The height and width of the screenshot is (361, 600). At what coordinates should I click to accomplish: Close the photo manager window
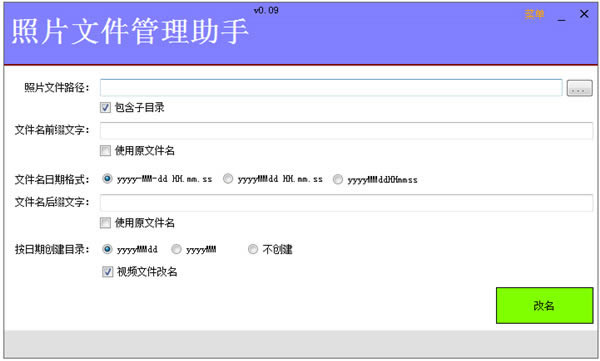pos(584,14)
